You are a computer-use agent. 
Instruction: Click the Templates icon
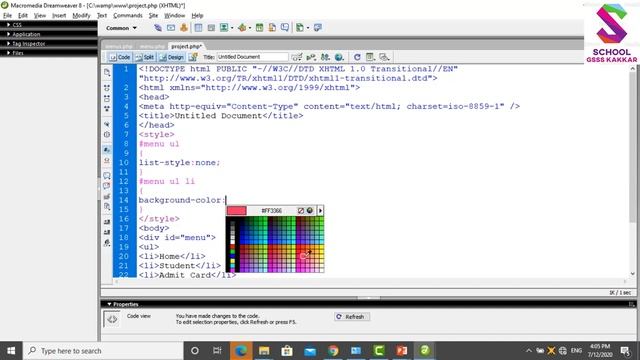[300, 28]
